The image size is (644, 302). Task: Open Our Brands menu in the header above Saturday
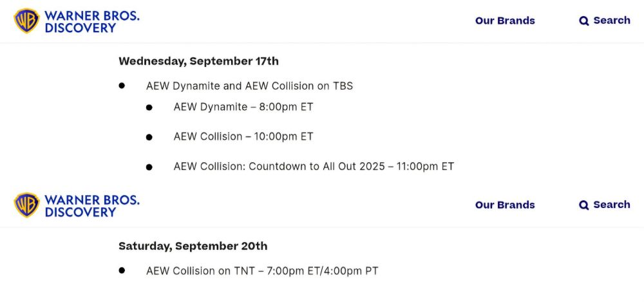pos(505,205)
